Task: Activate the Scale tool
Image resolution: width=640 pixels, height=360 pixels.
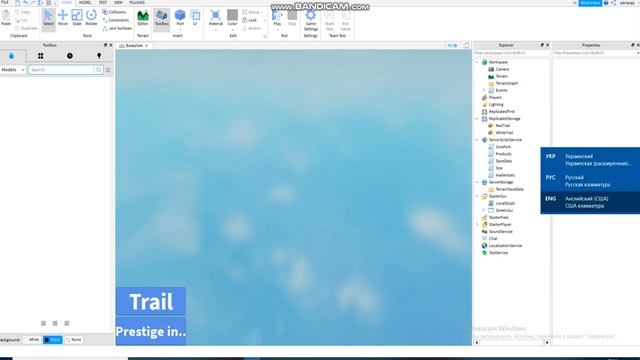Action: (77, 18)
